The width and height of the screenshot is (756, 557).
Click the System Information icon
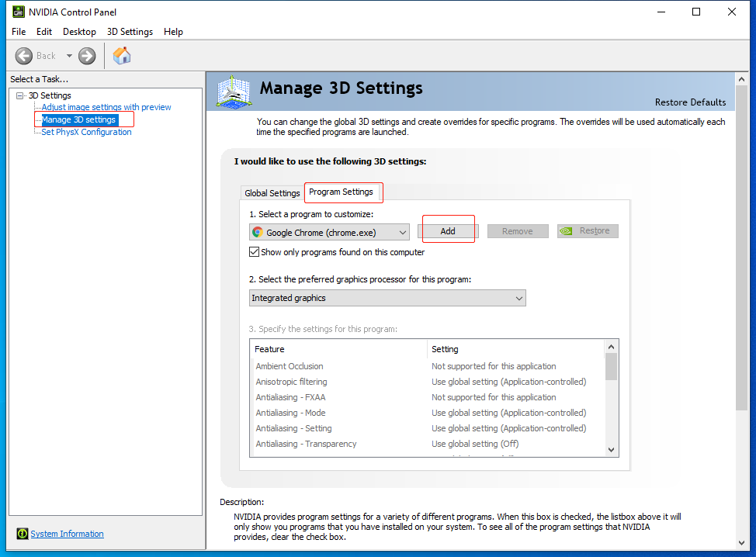click(23, 534)
